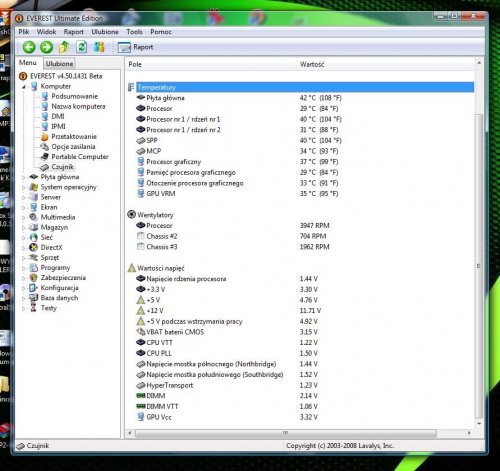Click the Programy tree icon
500x471 pixels.
click(33, 268)
